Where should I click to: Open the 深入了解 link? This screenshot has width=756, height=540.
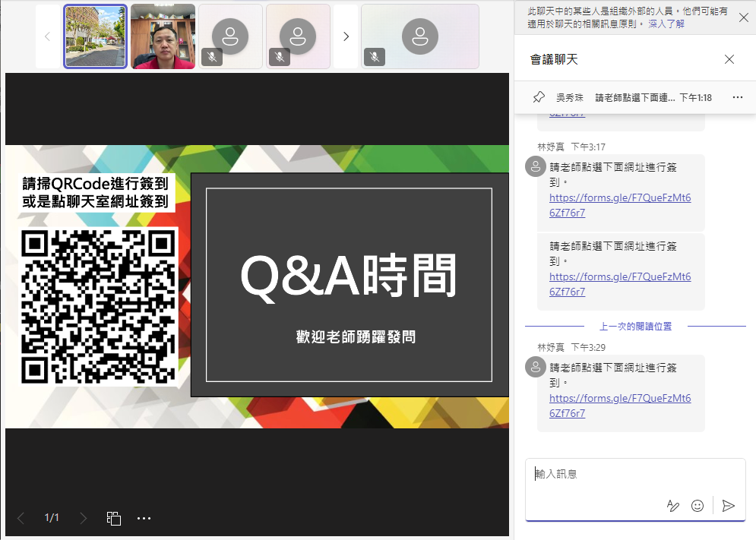pos(666,24)
